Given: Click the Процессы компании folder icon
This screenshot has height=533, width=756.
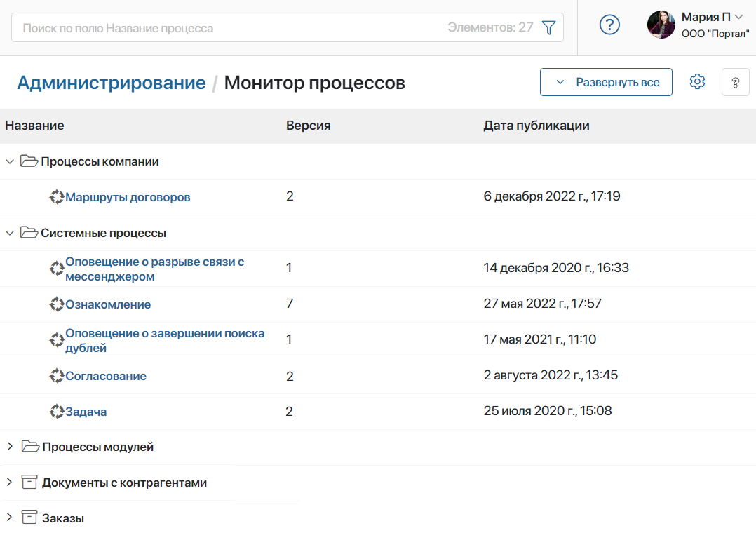Looking at the screenshot, I should (x=29, y=161).
